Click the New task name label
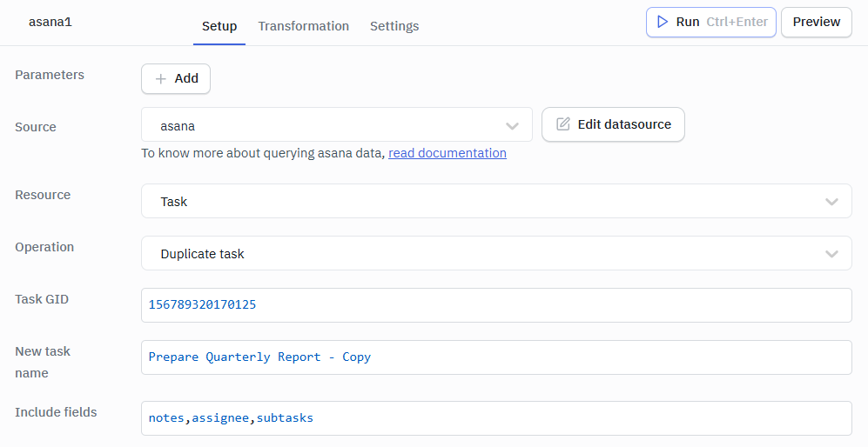Viewport: 868px width, 447px height. click(43, 362)
